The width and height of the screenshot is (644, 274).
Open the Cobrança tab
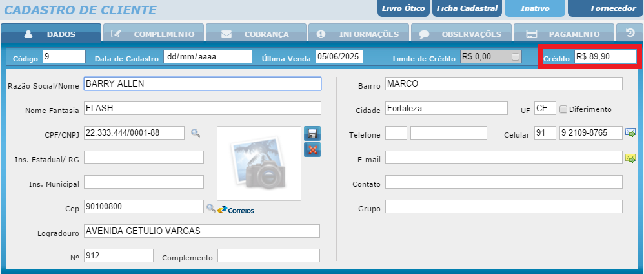point(255,34)
